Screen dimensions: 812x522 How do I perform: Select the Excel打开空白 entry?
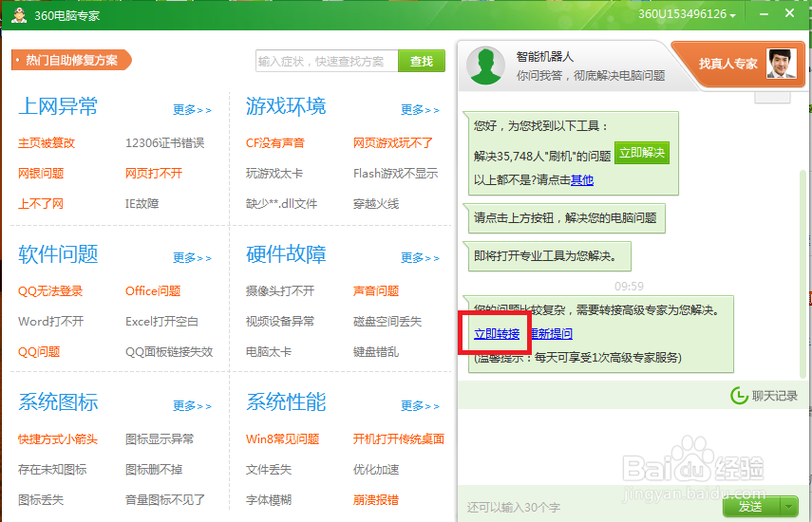click(x=161, y=322)
